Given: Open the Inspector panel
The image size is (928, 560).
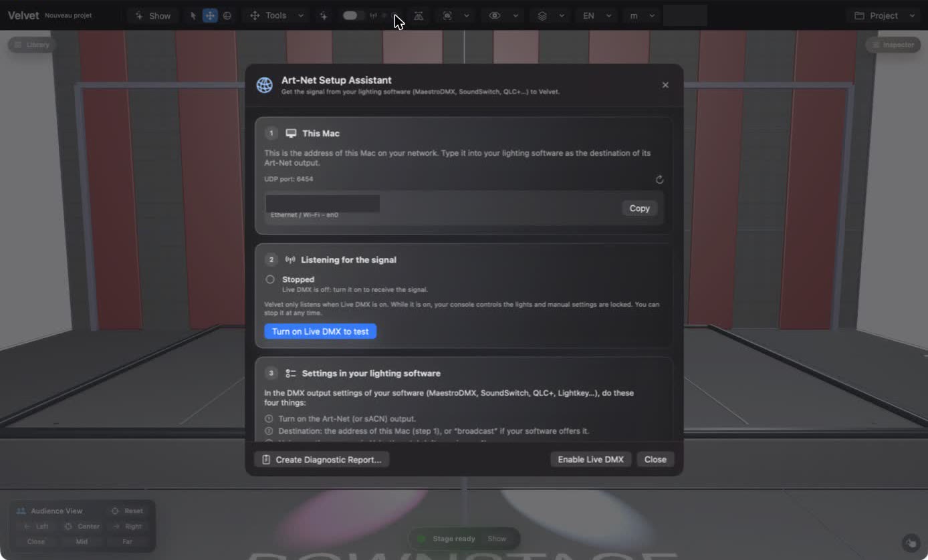Looking at the screenshot, I should pos(893,45).
